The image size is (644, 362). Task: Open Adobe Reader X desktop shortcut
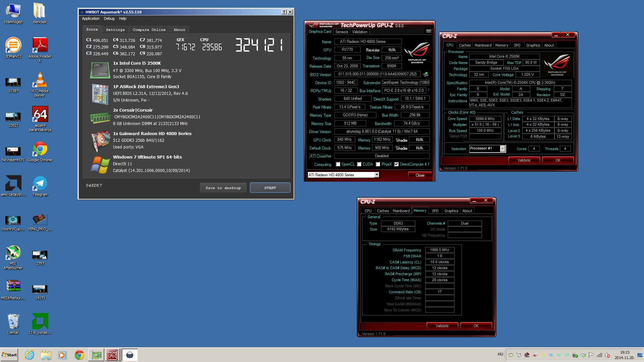point(40,50)
